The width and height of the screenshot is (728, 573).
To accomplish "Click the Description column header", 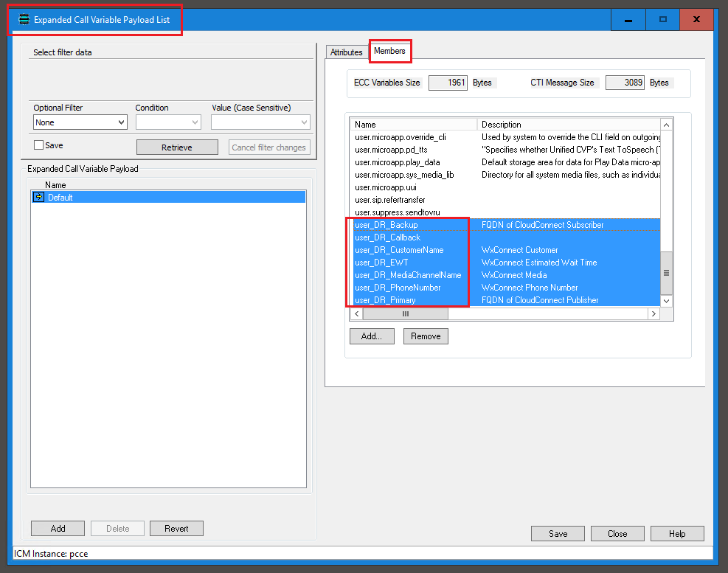I will coord(569,125).
